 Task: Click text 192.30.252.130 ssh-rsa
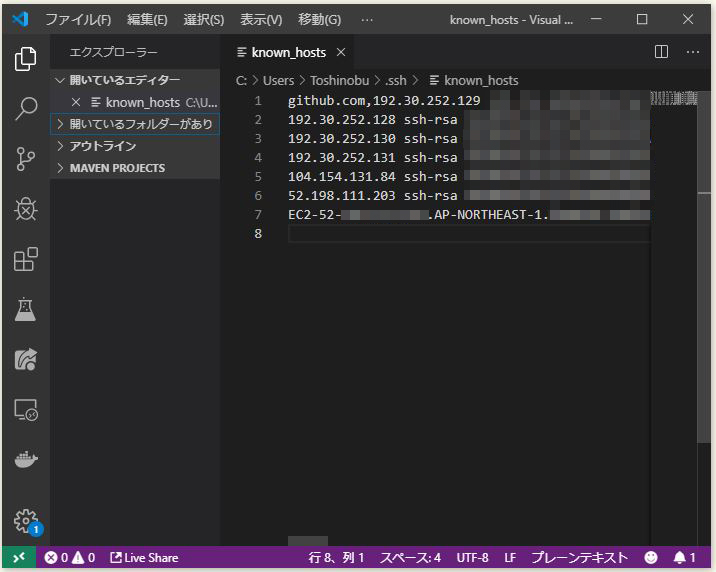click(372, 139)
